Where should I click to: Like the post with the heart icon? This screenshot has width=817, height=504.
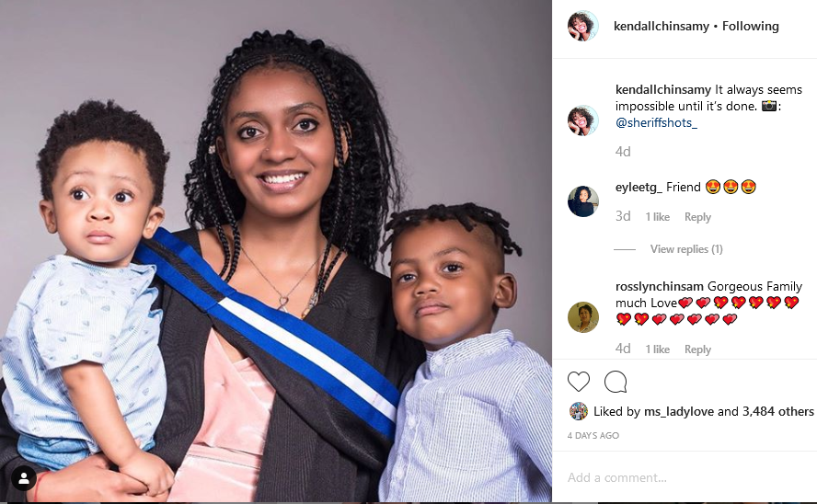click(579, 382)
